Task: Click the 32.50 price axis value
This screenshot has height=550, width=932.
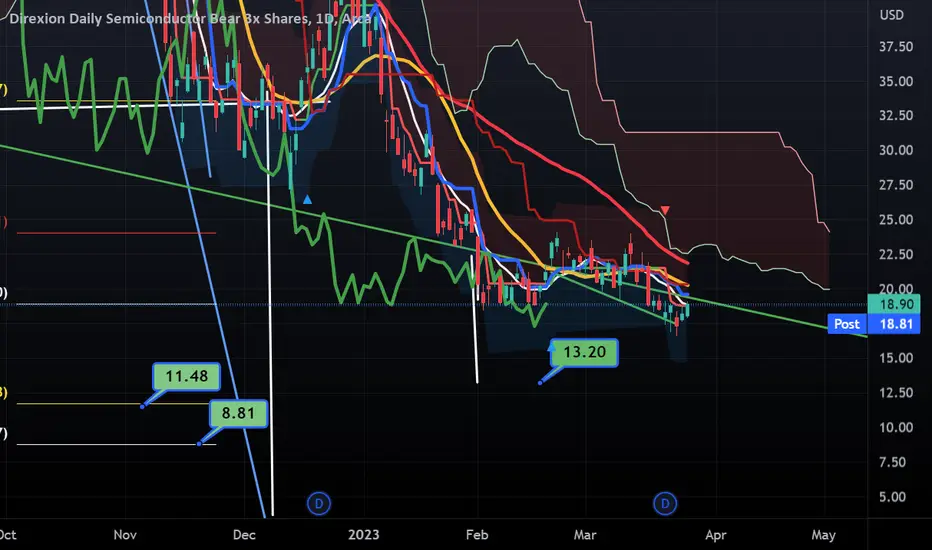Action: tap(896, 115)
